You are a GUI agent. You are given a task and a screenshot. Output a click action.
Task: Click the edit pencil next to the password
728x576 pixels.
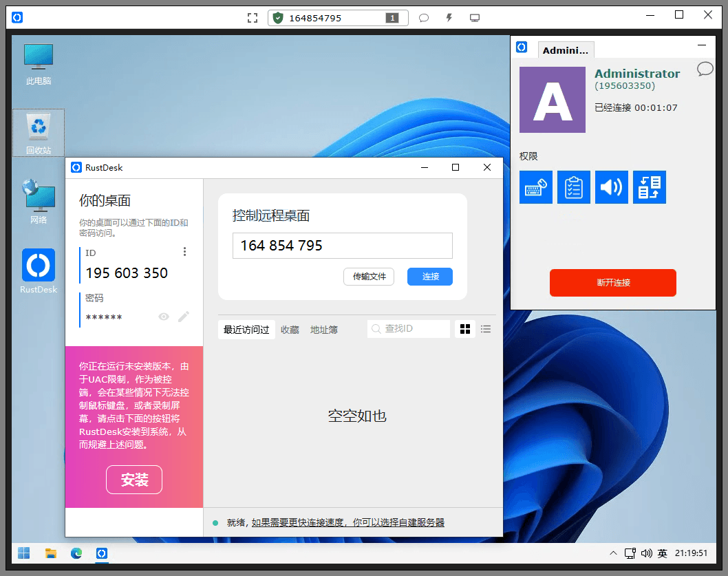pos(183,317)
